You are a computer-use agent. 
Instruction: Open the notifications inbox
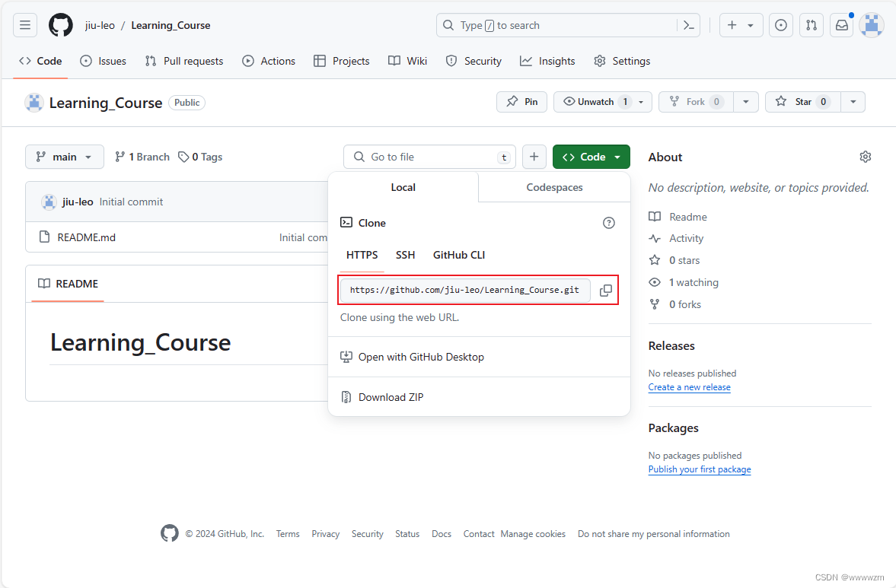click(x=842, y=25)
